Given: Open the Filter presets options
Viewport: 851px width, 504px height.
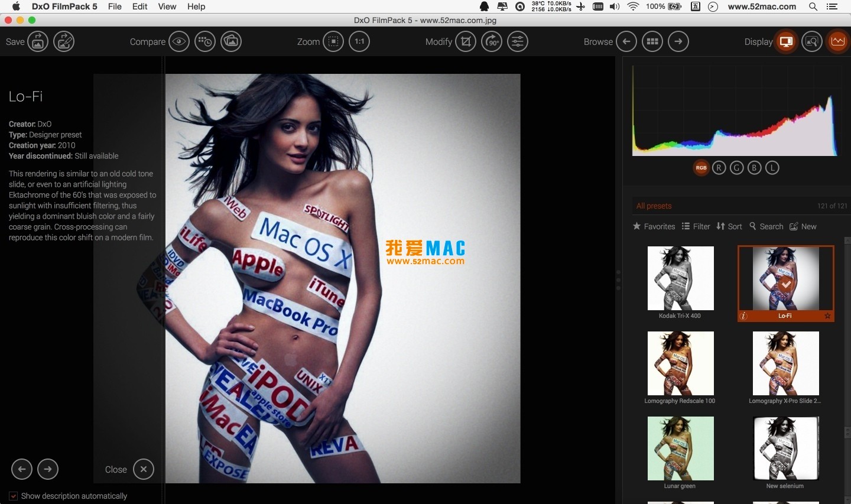Looking at the screenshot, I should [696, 226].
